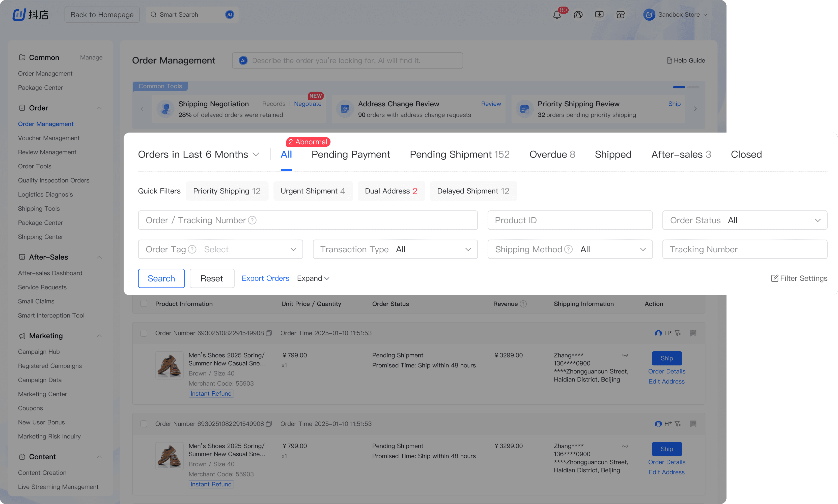Collapse the After-Sales sidebar section
The image size is (838, 504).
[99, 258]
